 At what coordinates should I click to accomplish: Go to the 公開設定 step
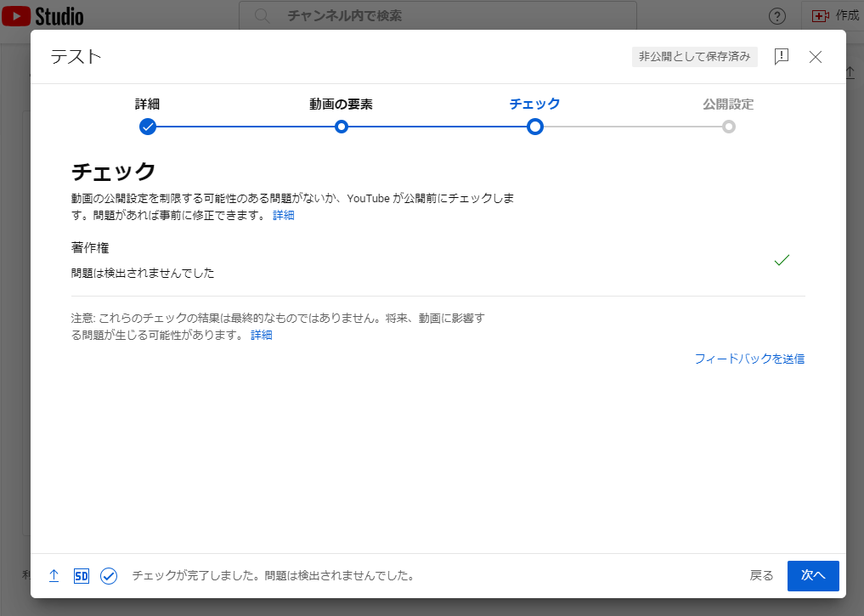tap(728, 105)
